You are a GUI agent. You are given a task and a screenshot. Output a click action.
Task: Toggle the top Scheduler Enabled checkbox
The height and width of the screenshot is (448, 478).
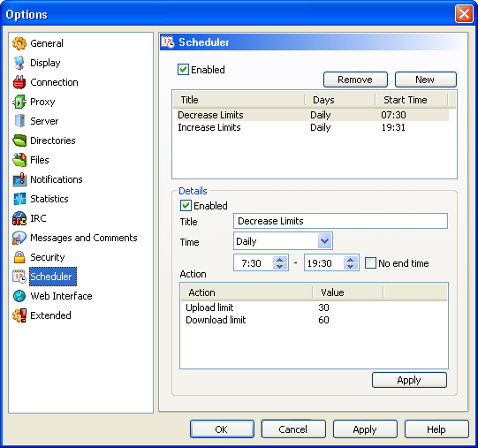coord(183,70)
